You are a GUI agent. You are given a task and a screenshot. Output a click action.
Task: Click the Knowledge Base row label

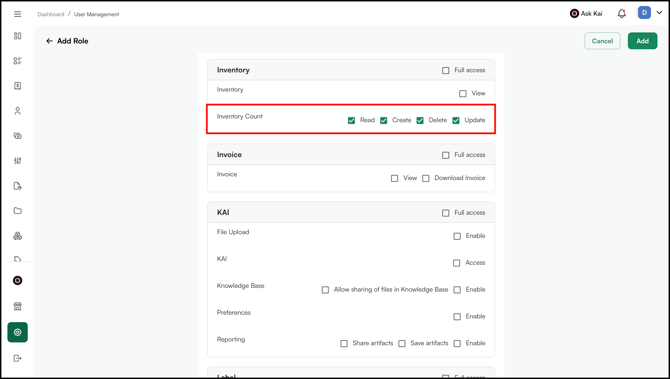241,285
